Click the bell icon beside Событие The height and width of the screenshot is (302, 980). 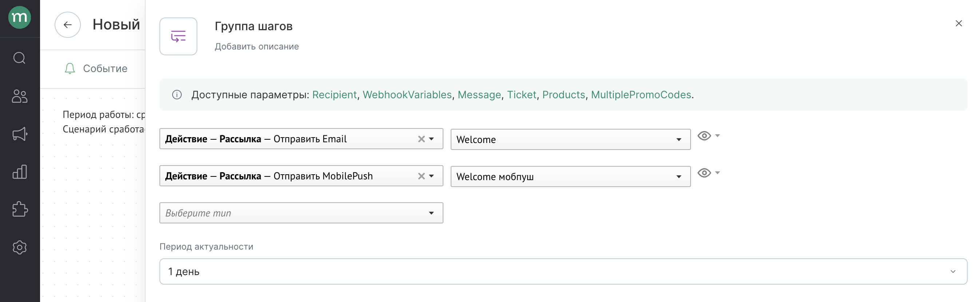(70, 69)
